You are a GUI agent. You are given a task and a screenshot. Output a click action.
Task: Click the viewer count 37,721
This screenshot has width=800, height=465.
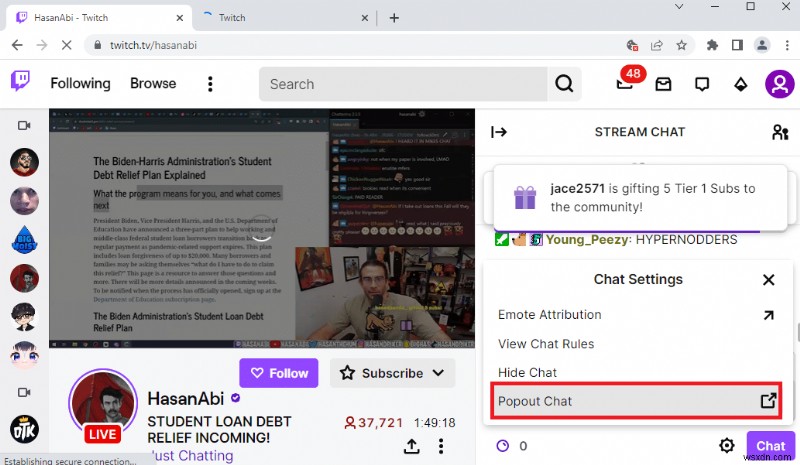[375, 423]
